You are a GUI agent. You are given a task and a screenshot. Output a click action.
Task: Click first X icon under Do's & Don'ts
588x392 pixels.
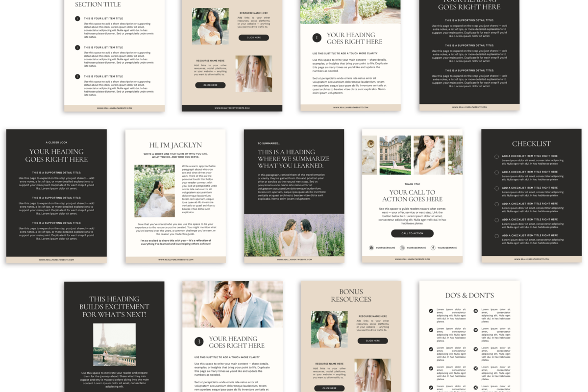pyautogui.click(x=475, y=311)
